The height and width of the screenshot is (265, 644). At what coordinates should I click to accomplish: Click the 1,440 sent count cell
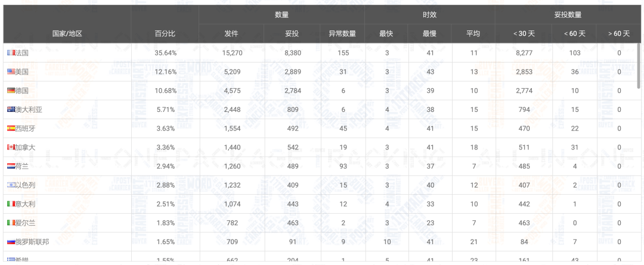tap(232, 147)
